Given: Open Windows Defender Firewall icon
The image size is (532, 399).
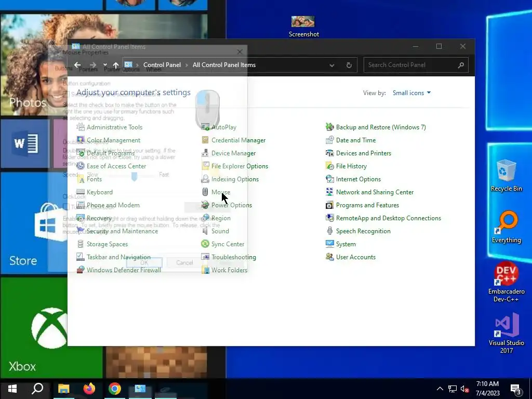Looking at the screenshot, I should point(81,270).
